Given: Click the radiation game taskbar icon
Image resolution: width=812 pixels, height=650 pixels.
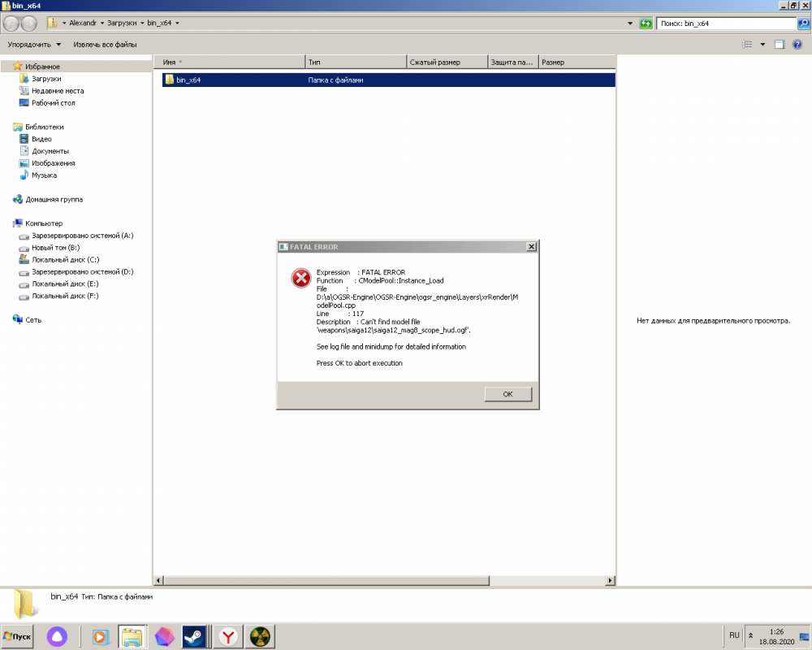Looking at the screenshot, I should click(x=260, y=636).
